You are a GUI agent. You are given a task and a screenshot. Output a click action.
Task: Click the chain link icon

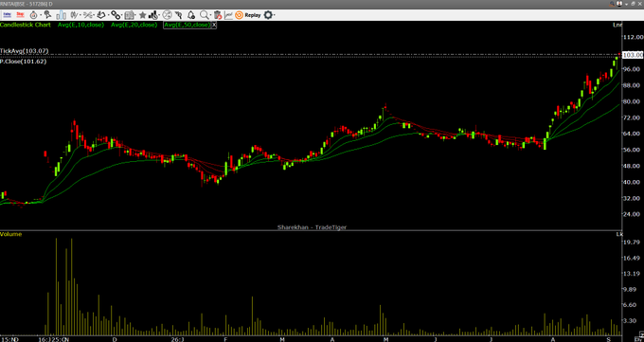pyautogui.click(x=116, y=15)
